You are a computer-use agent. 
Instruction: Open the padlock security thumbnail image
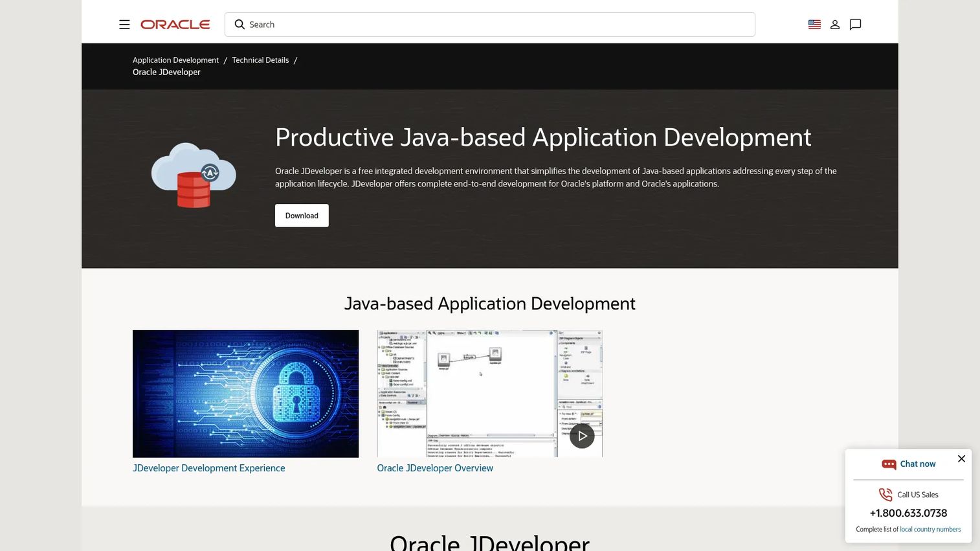245,394
